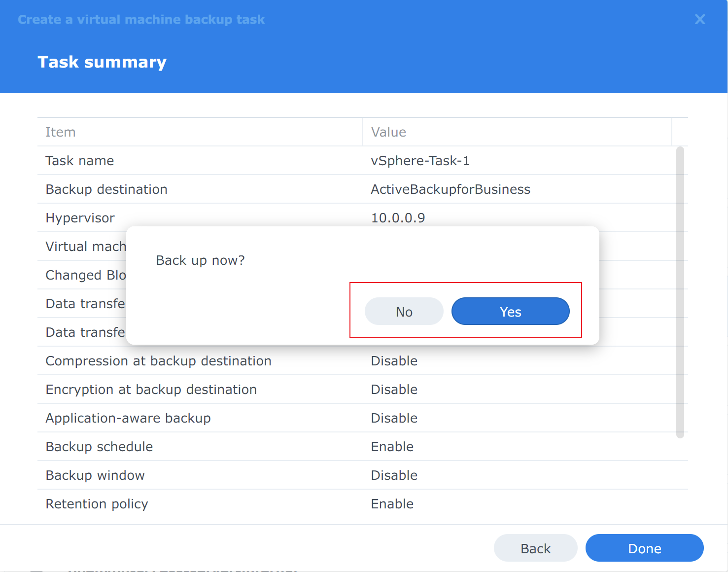Decline immediate backup with the No button
The image size is (728, 572).
click(x=404, y=312)
